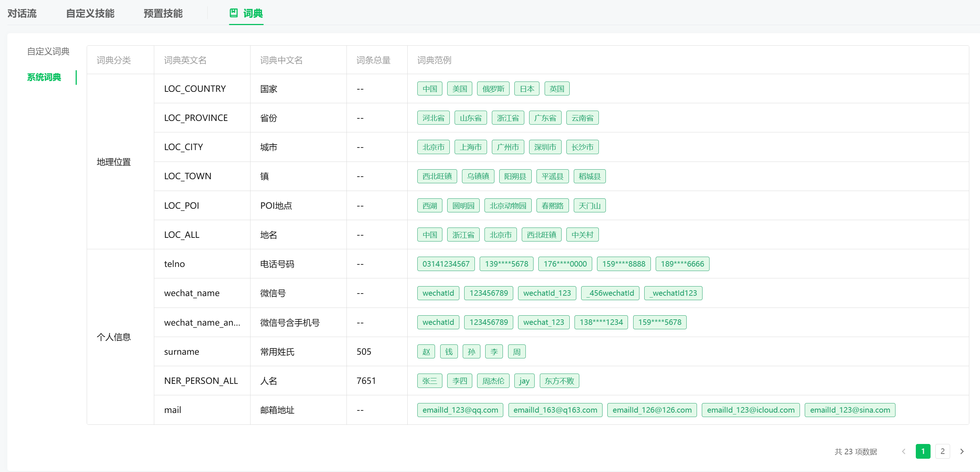Click the 北京动物园 example tag
This screenshot has height=472, width=980.
pos(507,206)
